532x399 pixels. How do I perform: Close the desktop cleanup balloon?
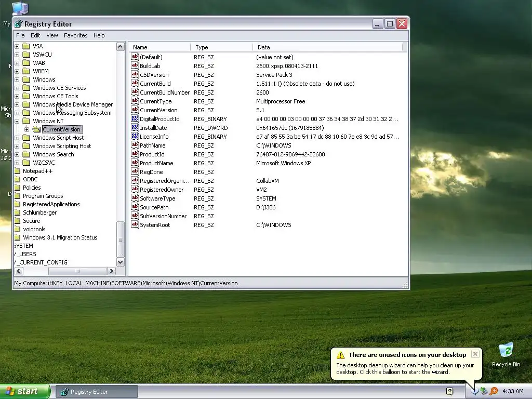(x=475, y=354)
